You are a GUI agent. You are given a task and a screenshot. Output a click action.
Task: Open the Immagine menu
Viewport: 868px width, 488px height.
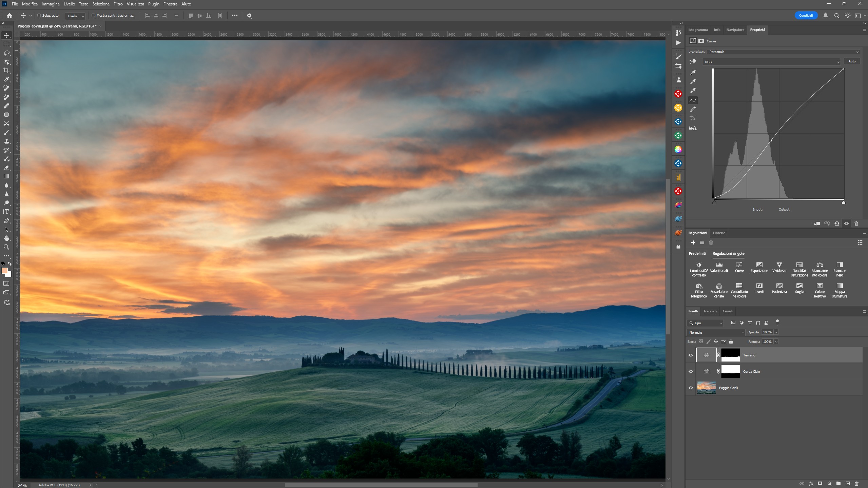pos(51,4)
